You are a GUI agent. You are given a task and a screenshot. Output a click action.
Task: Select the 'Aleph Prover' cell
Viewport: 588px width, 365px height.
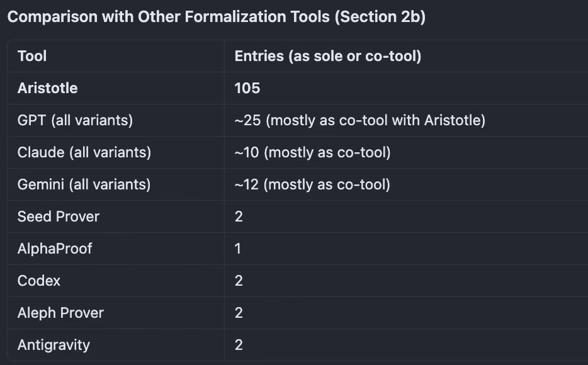[x=60, y=313]
